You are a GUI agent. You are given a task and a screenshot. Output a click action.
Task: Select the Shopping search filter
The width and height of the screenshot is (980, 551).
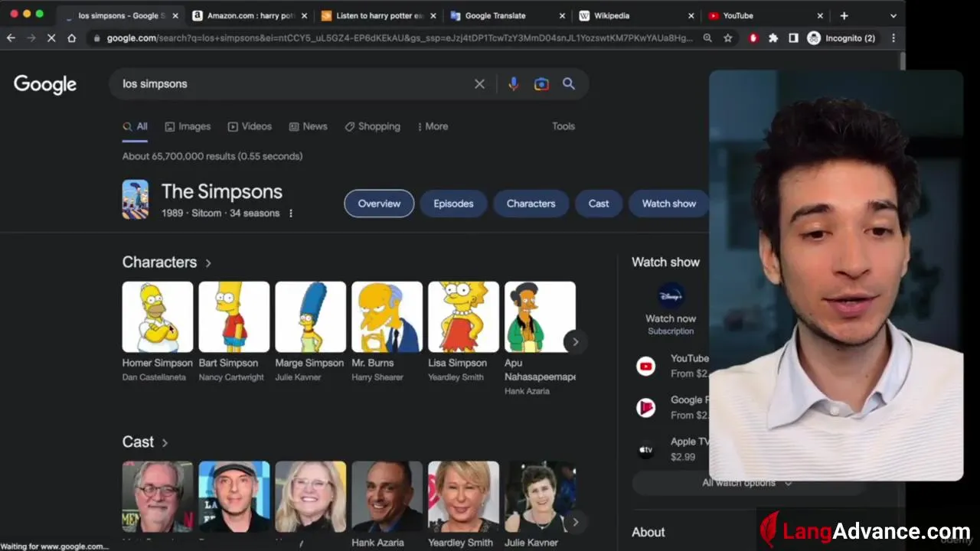pos(372,126)
